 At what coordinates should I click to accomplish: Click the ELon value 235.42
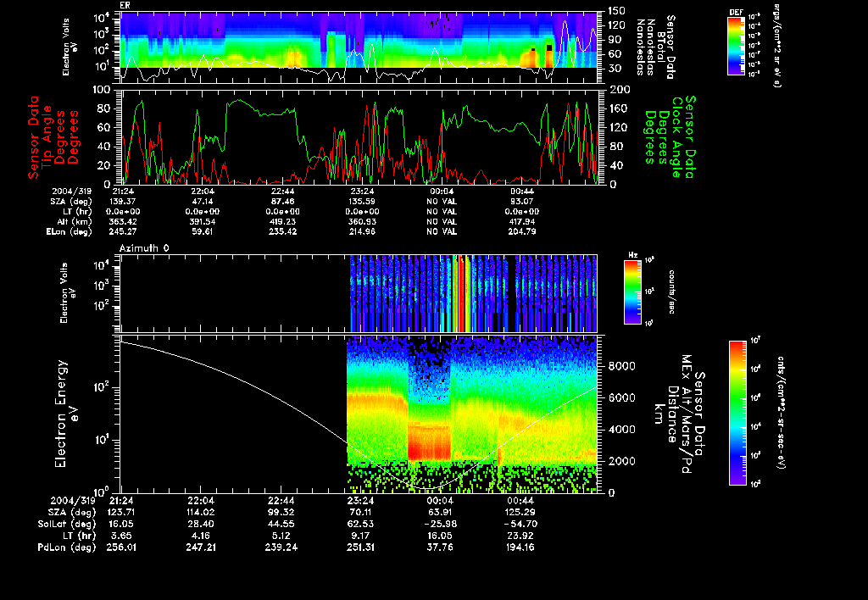(283, 231)
